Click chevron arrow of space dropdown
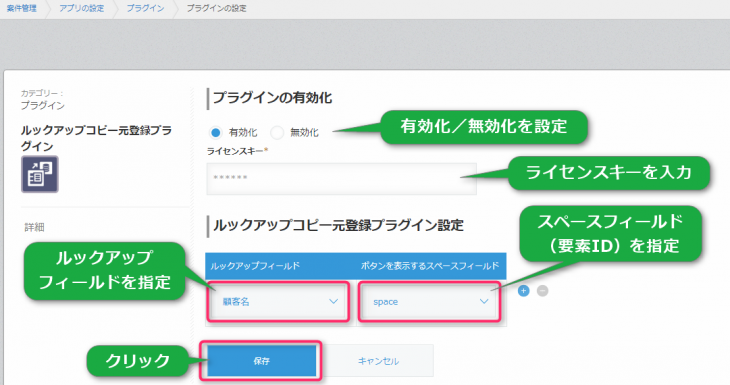 (484, 302)
